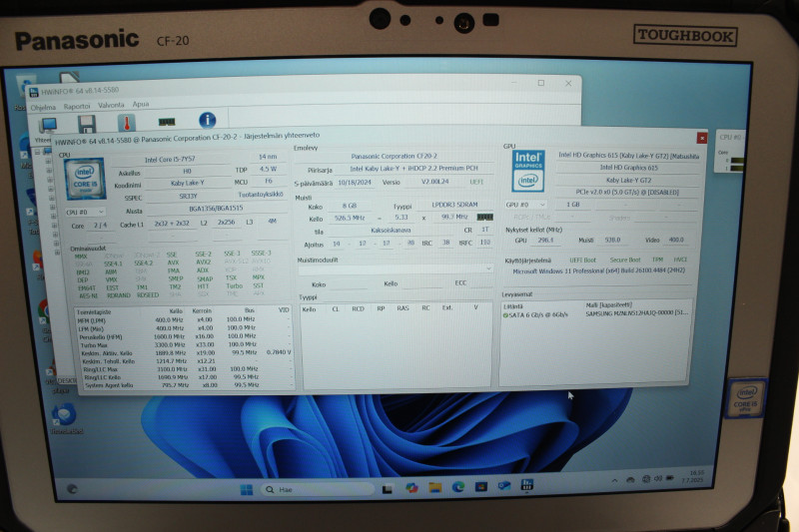Open the Raportoi menu
The height and width of the screenshot is (532, 799).
[77, 107]
